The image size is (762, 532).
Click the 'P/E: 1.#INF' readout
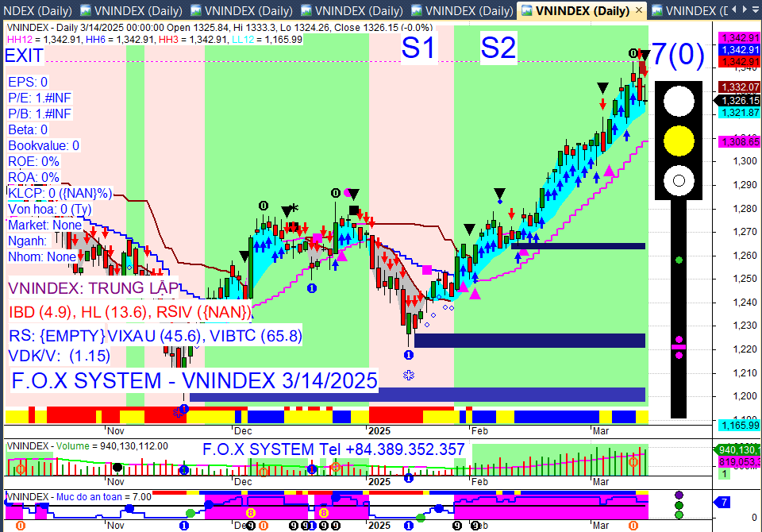pyautogui.click(x=40, y=98)
